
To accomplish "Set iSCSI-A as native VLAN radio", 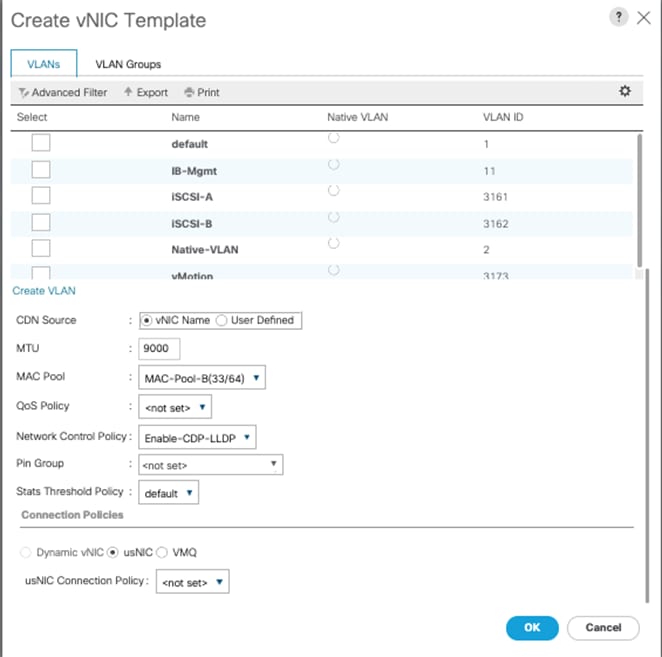I will (x=334, y=190).
